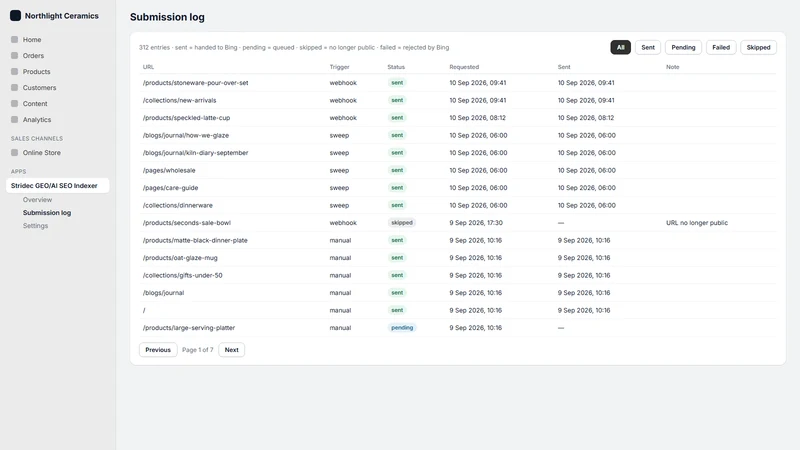The image size is (800, 450).
Task: Click /products/matte-black-dinner-plate URL
Action: click(x=195, y=240)
